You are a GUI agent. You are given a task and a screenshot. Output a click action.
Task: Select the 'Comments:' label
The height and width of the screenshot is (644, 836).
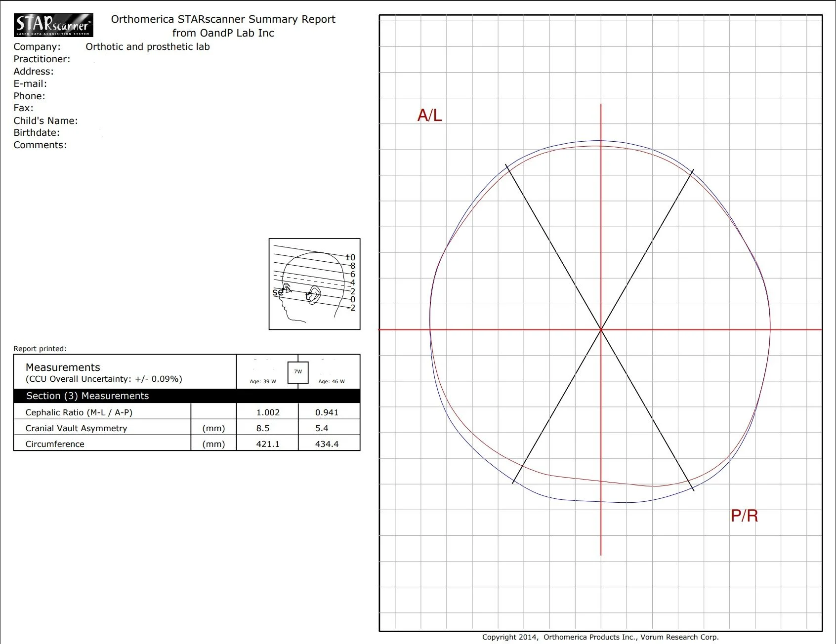coord(40,145)
